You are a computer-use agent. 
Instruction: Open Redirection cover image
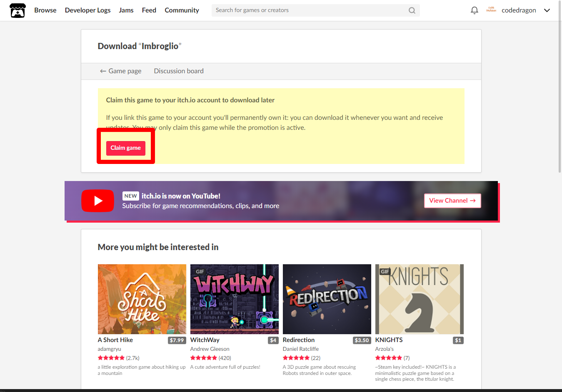point(327,299)
